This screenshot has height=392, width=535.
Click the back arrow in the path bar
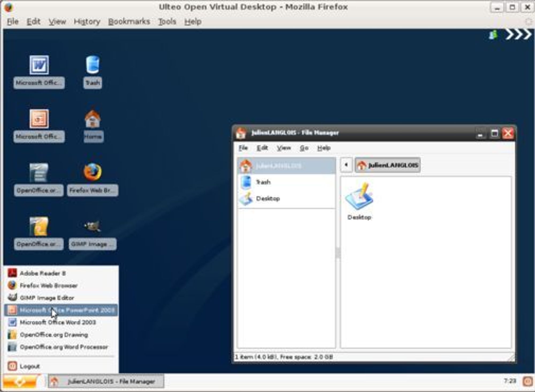point(346,165)
